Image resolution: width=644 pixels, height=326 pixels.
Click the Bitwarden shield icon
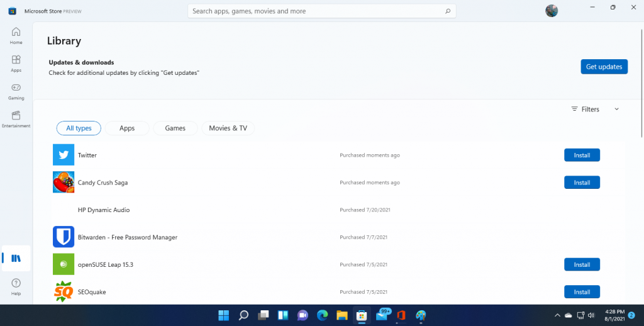tap(64, 237)
